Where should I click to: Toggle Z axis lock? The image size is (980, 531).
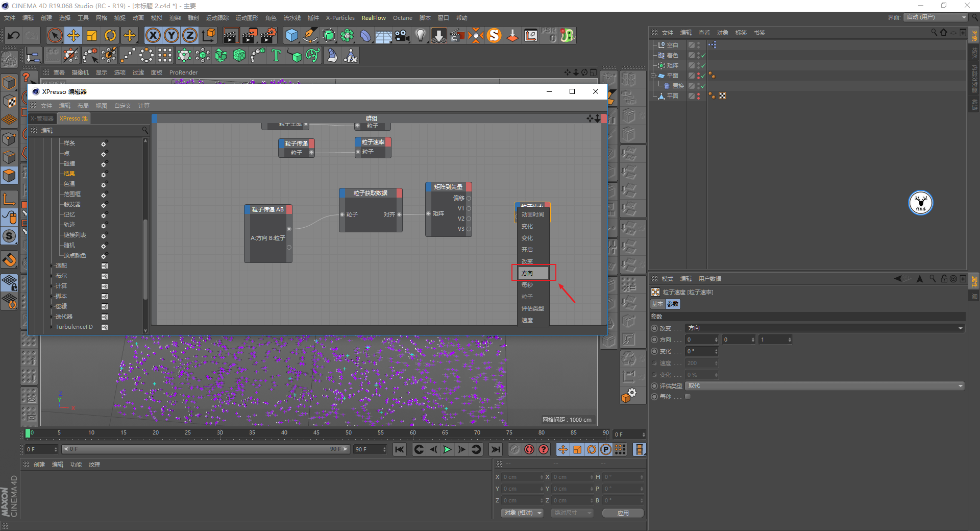coord(190,35)
